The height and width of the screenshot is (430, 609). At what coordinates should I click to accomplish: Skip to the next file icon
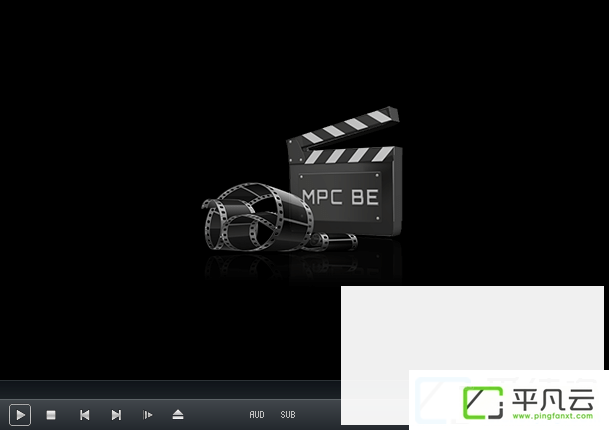coord(116,415)
